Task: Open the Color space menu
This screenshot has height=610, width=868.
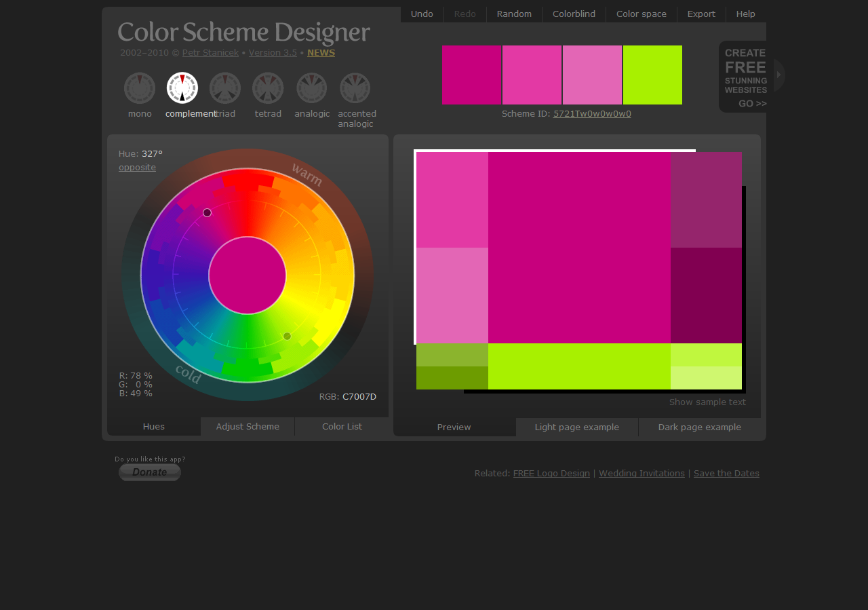Action: [640, 14]
